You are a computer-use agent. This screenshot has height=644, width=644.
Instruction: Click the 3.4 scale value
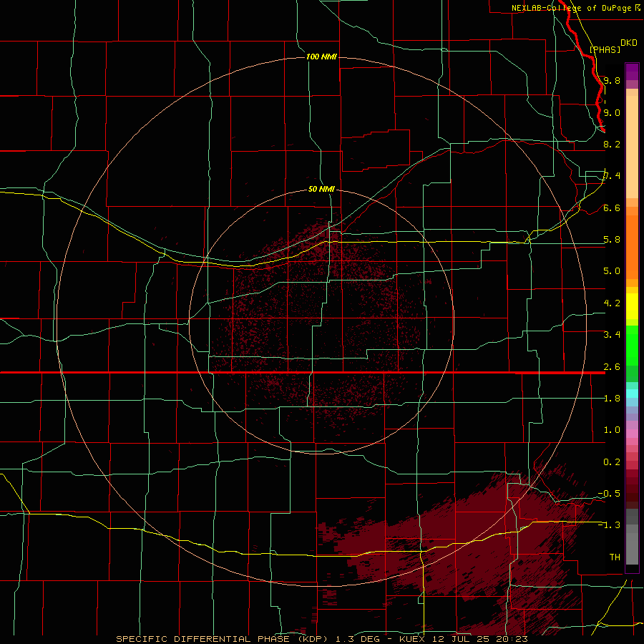coord(612,335)
